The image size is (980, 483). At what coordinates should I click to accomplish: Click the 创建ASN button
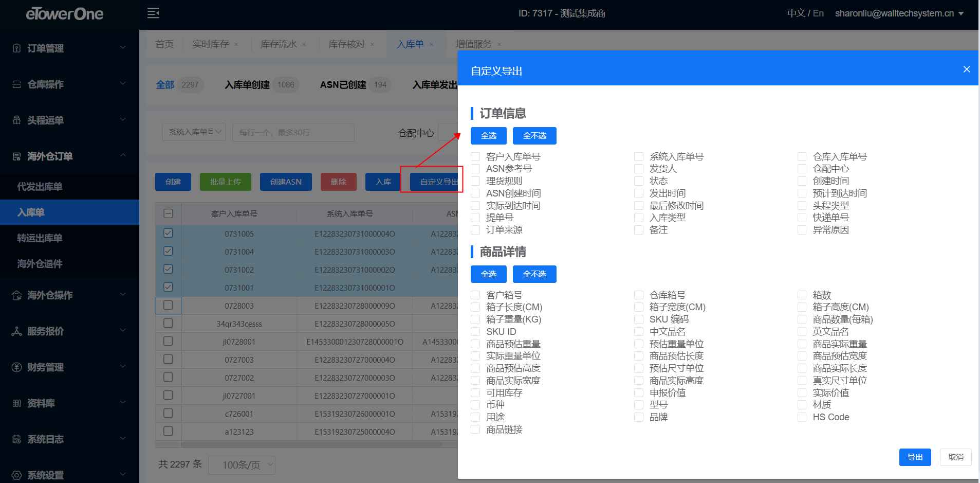(x=286, y=182)
